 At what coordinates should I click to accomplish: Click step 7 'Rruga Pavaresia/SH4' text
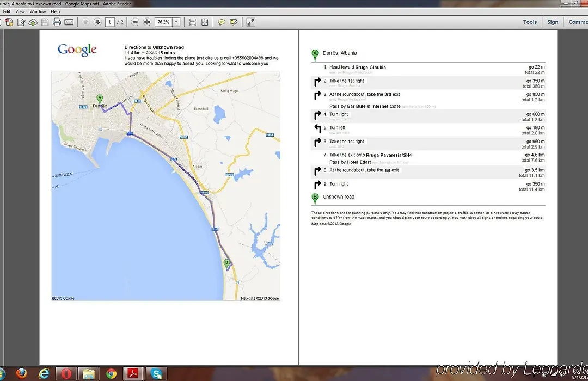389,155
